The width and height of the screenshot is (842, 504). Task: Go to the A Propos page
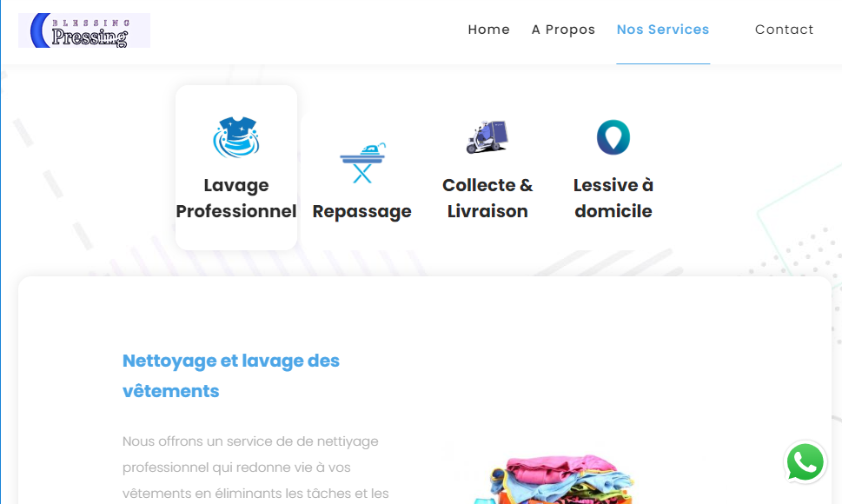[563, 30]
